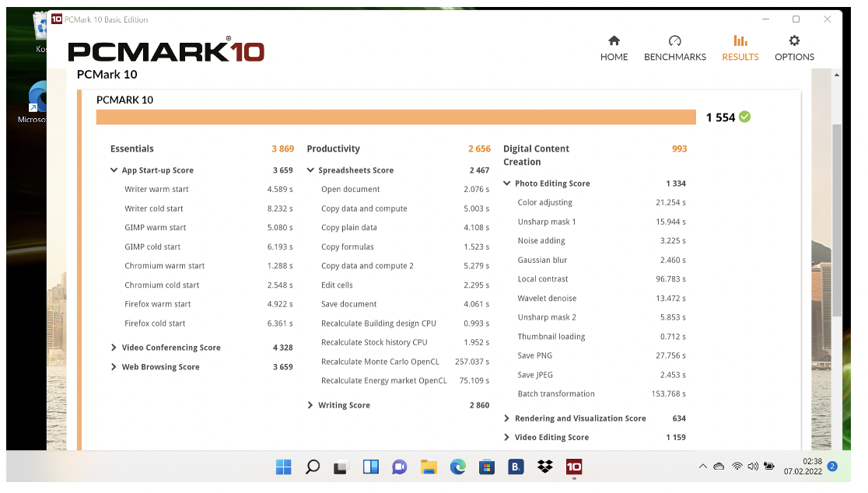This screenshot has width=868, height=493.
Task: Open the Booking.com taskbar icon
Action: [x=516, y=467]
